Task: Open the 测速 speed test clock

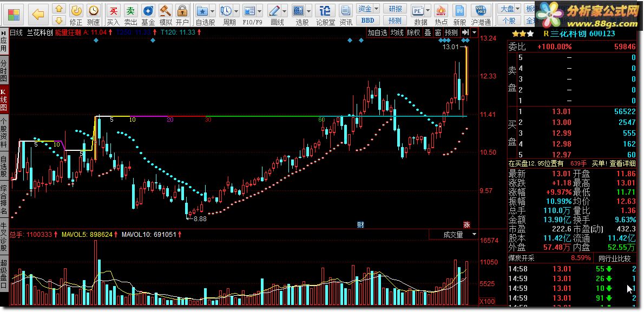Action: pyautogui.click(x=94, y=15)
